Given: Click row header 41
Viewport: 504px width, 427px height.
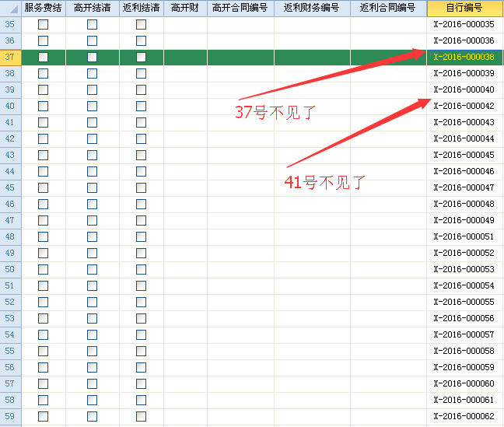Looking at the screenshot, I should pos(10,122).
